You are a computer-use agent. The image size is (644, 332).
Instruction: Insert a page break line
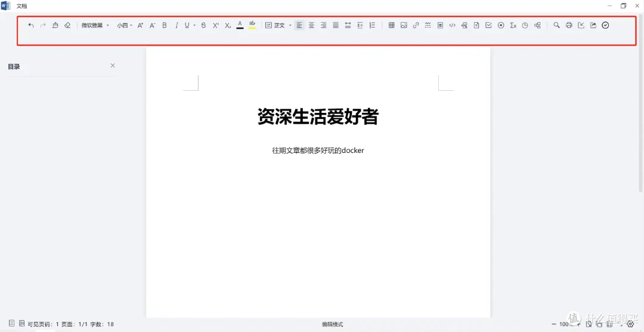point(428,26)
